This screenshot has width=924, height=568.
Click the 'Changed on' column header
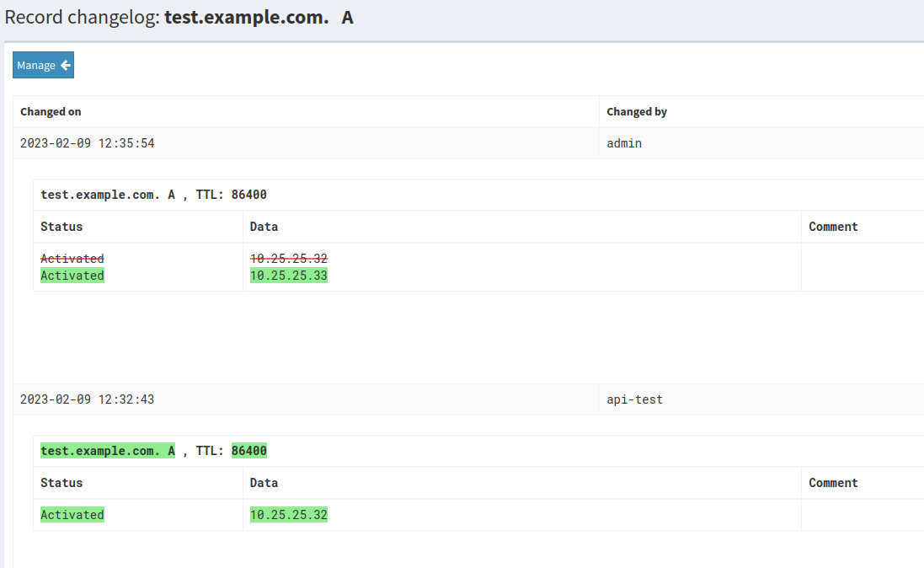(x=51, y=111)
